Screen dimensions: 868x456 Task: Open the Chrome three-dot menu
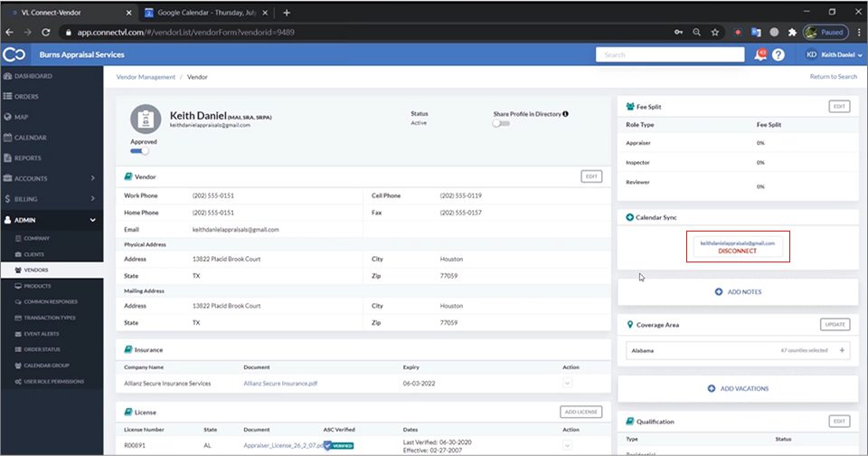(859, 33)
